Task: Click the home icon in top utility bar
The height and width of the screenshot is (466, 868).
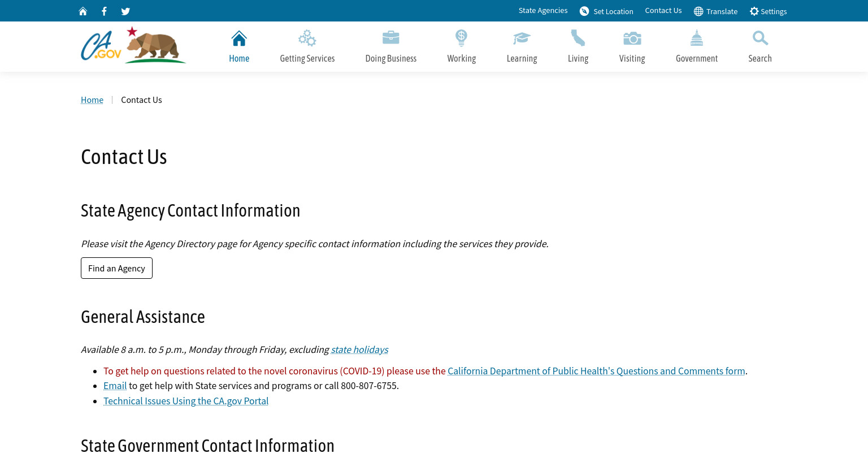Action: 83,11
